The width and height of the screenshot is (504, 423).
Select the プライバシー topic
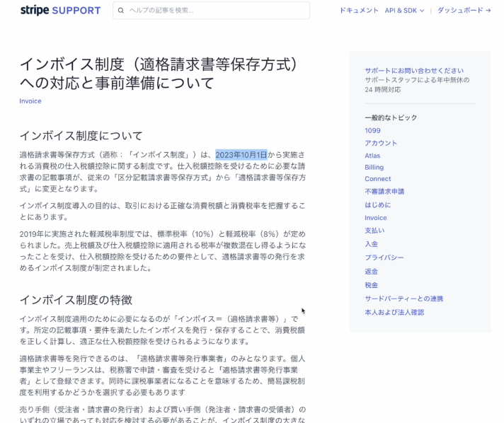(384, 257)
